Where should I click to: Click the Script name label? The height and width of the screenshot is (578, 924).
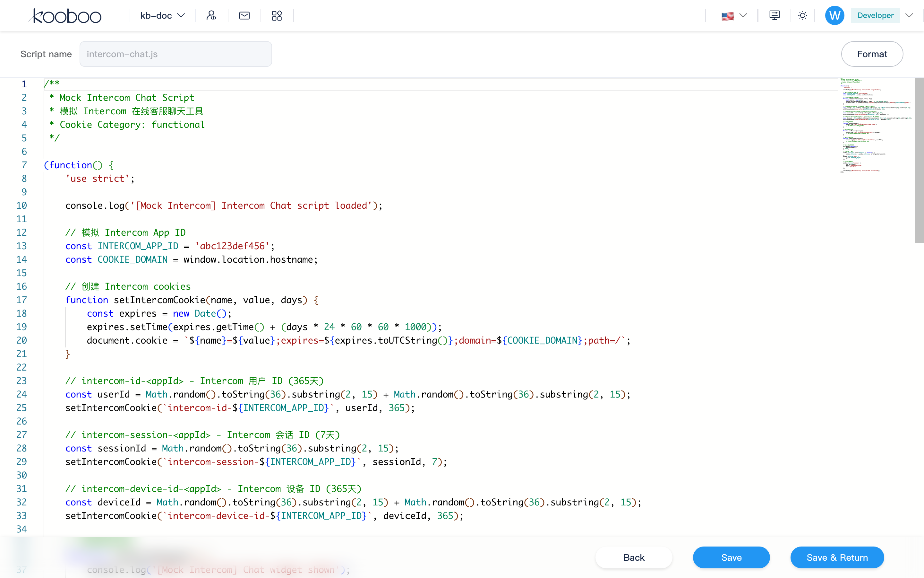[x=46, y=54]
